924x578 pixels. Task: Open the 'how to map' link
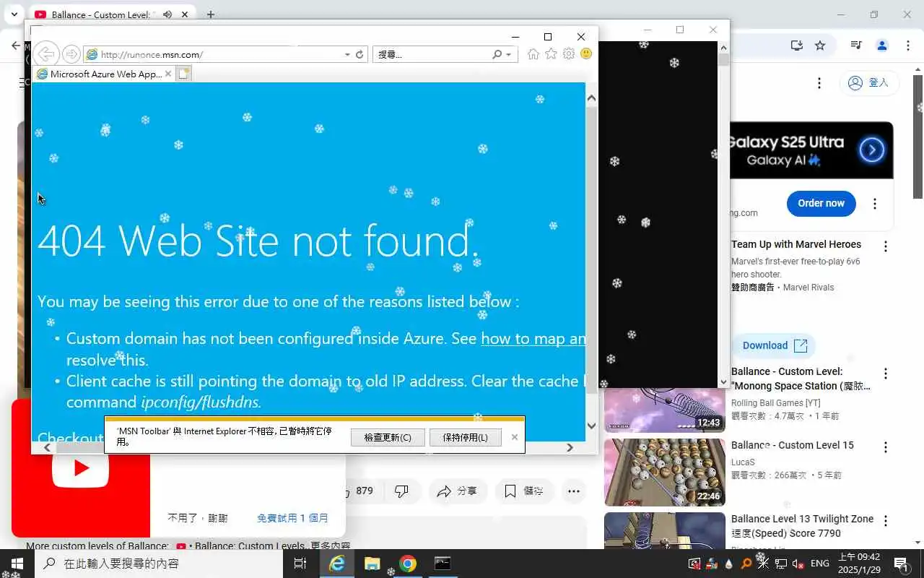(x=533, y=338)
